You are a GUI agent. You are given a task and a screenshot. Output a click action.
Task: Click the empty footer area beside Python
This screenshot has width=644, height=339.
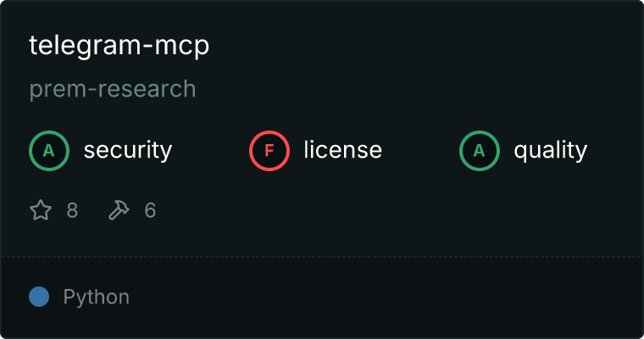pos(386,297)
